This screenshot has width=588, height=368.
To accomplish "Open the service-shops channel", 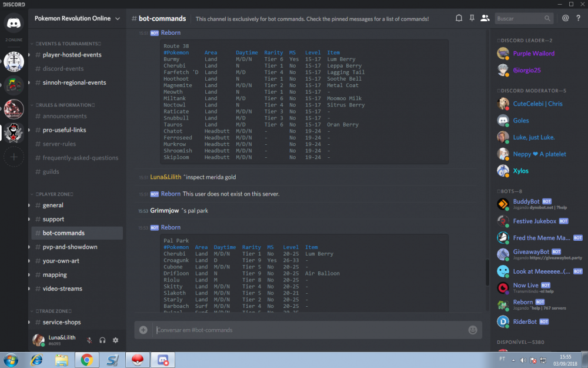I will (x=77, y=322).
